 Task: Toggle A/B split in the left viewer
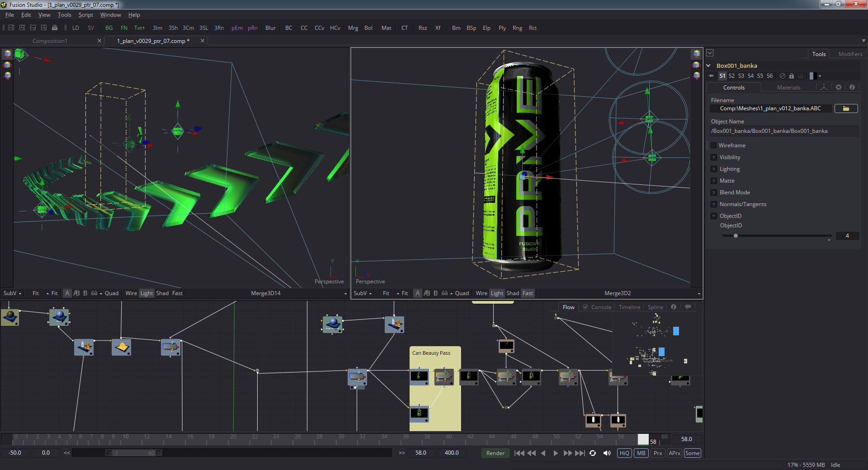click(x=76, y=293)
